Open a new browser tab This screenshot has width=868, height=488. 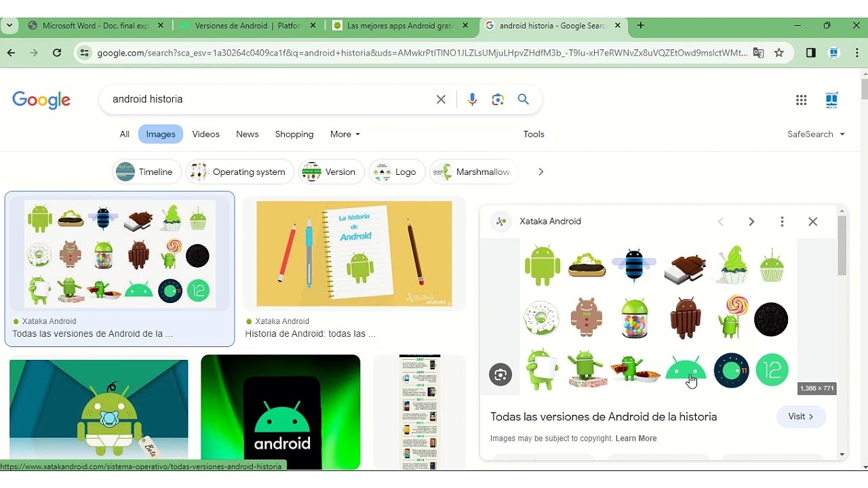[x=641, y=26]
